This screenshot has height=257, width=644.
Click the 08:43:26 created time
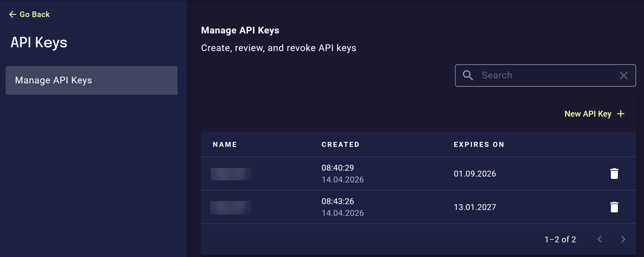338,201
